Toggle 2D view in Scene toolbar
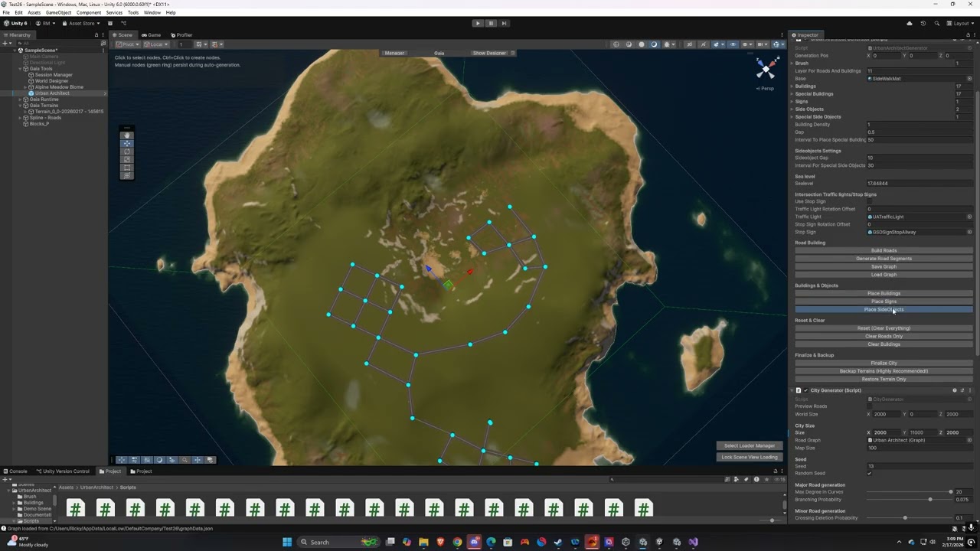The image size is (980, 551). (x=690, y=44)
